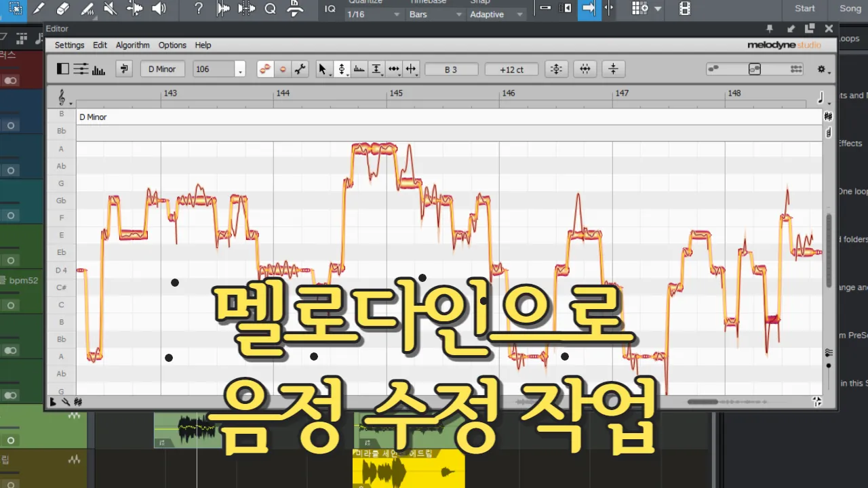This screenshot has height=488, width=868.
Task: Select the Melodyne formant tool
Action: point(359,69)
